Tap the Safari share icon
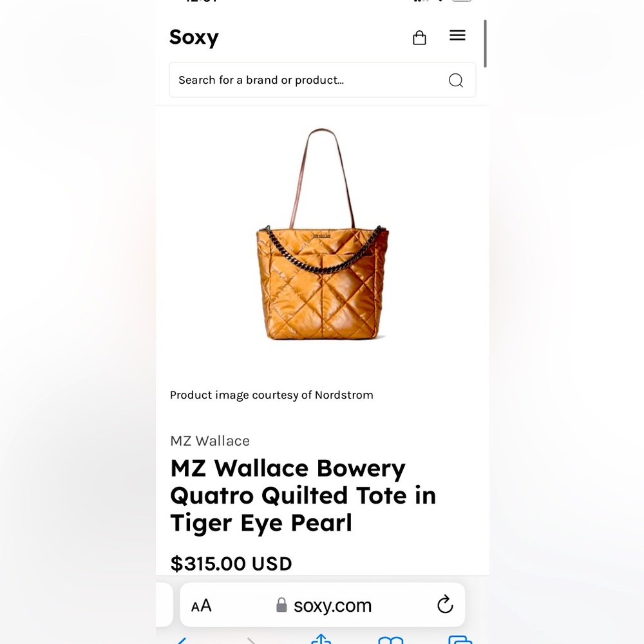 tap(321, 639)
